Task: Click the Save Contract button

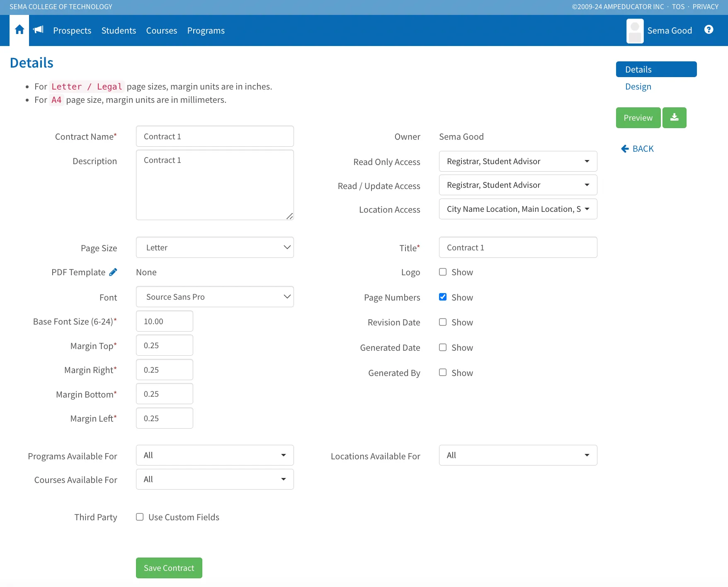Action: pos(169,568)
